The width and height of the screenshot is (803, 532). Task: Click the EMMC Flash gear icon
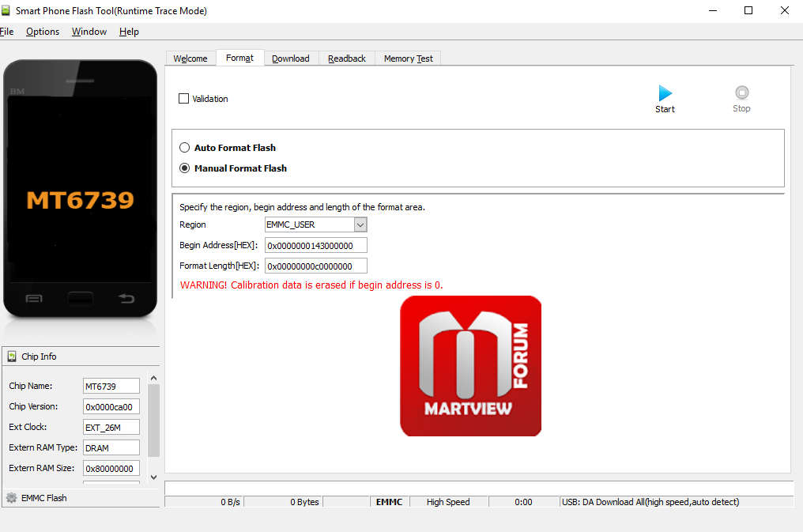coord(11,498)
